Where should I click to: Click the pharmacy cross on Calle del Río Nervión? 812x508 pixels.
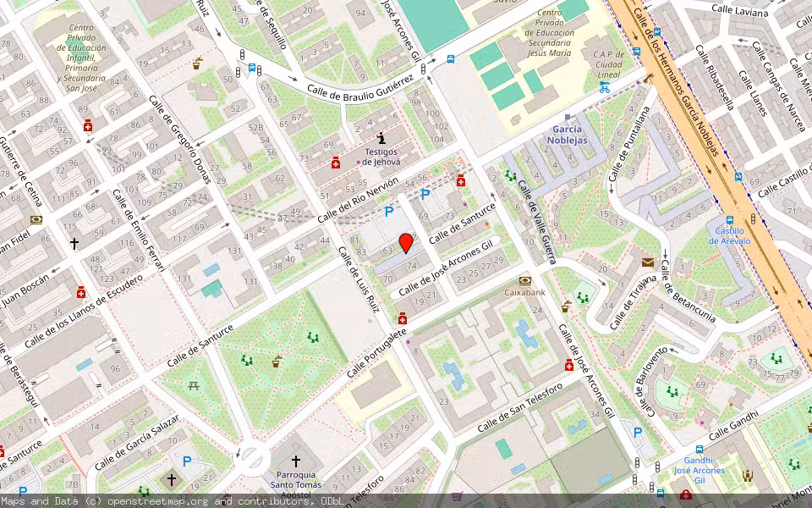tap(461, 180)
